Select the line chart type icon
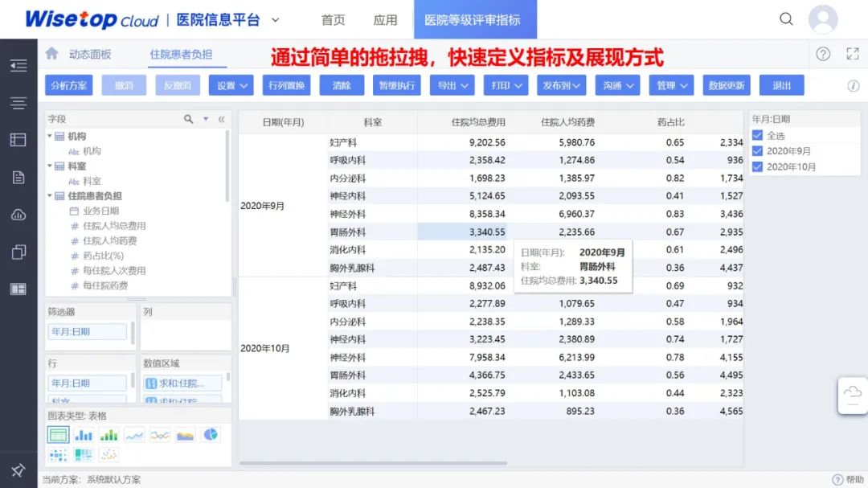Screen dimensions: 868x488 click(x=134, y=436)
